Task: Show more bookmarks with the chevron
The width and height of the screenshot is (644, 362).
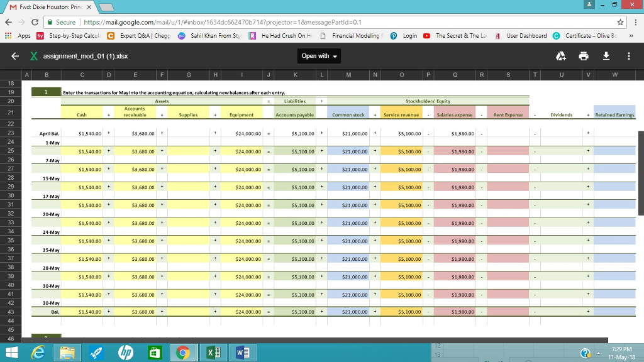Action: (631, 36)
